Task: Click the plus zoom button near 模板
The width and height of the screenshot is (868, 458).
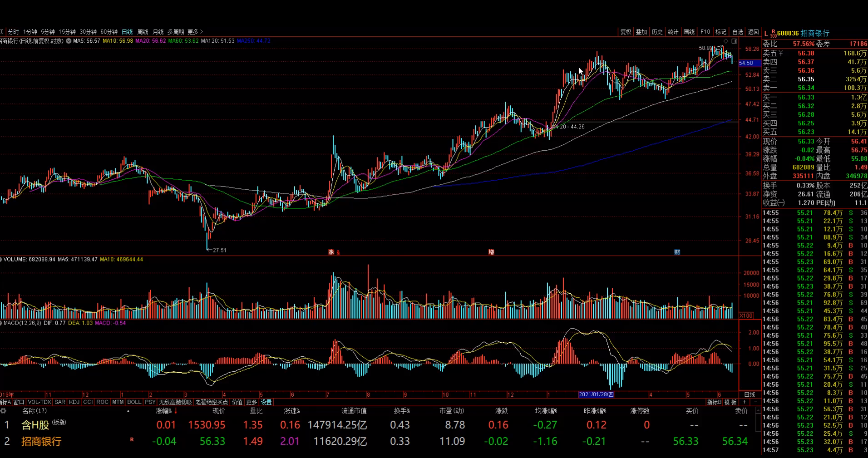Action: pos(745,402)
